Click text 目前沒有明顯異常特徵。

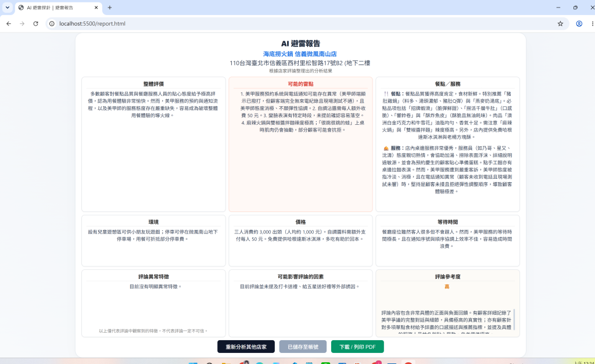pos(156,287)
